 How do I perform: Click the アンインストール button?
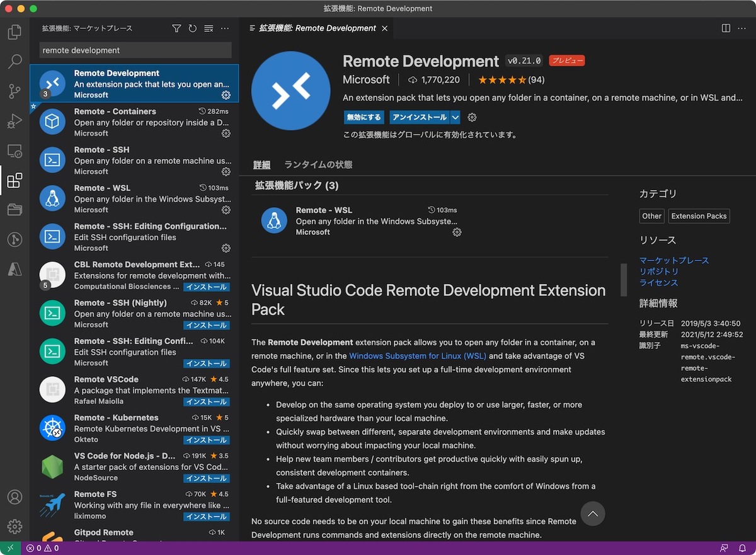click(x=420, y=117)
